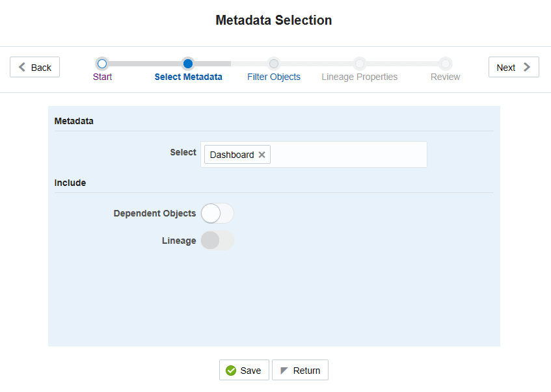Screen dimensions: 551x392
Task: Click the Filter Objects step circle
Action: pos(274,64)
